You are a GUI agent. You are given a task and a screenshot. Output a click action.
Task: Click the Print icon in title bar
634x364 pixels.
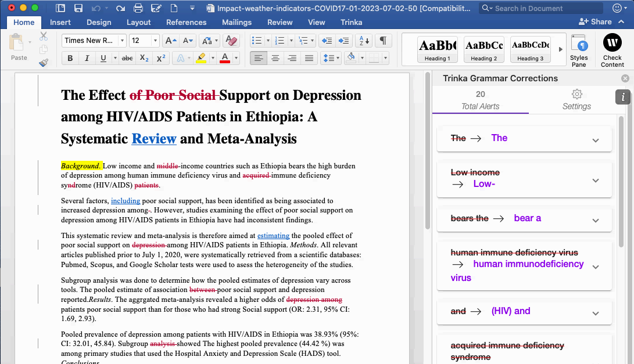138,8
